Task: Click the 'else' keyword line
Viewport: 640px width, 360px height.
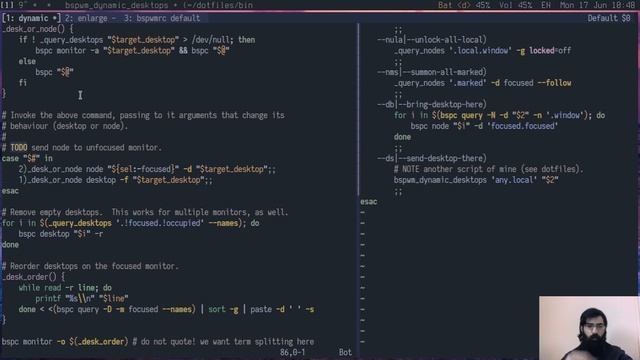Action: [27, 61]
